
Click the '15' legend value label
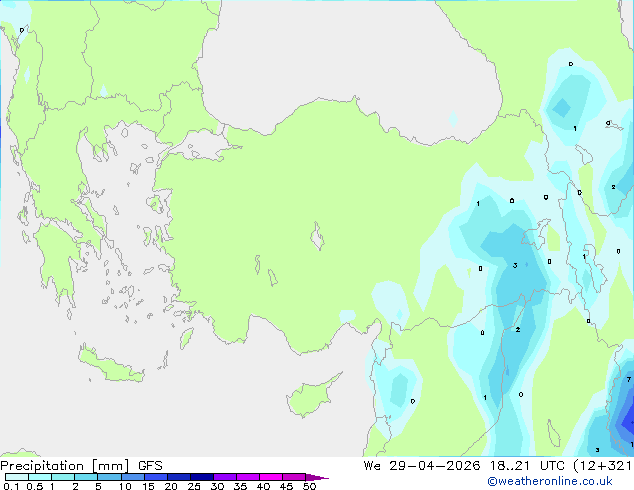148,486
